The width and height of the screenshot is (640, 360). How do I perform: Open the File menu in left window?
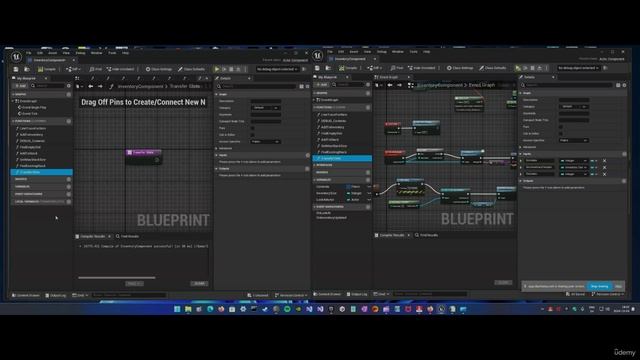pos(29,53)
